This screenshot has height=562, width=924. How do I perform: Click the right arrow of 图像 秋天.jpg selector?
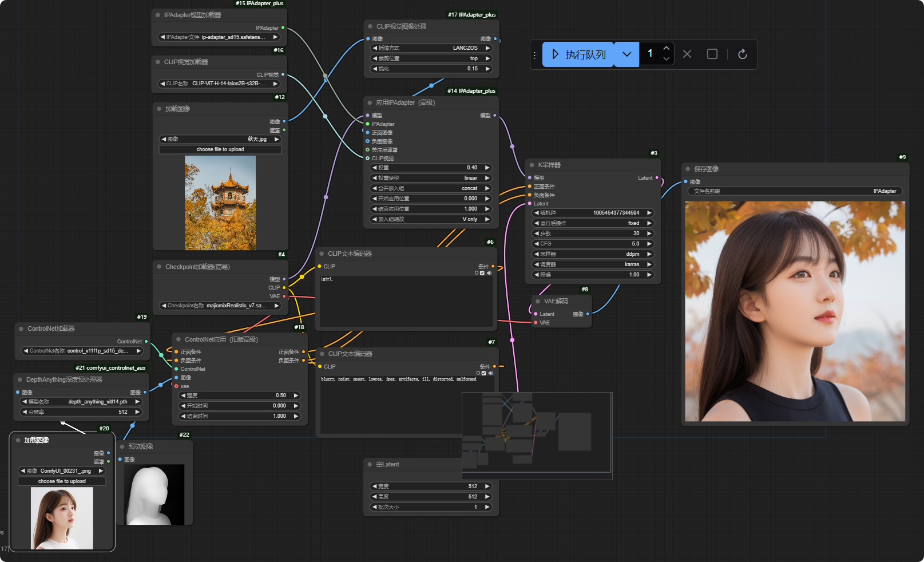tap(277, 139)
